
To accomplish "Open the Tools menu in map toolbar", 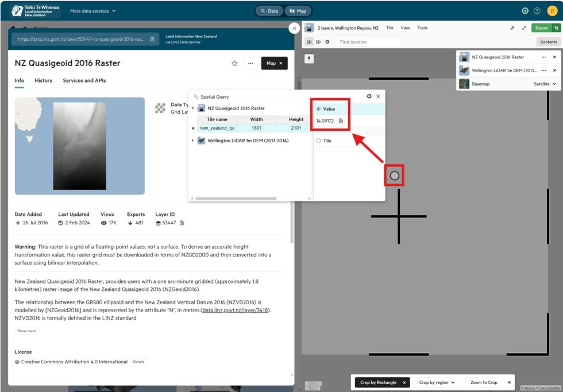I will point(422,28).
